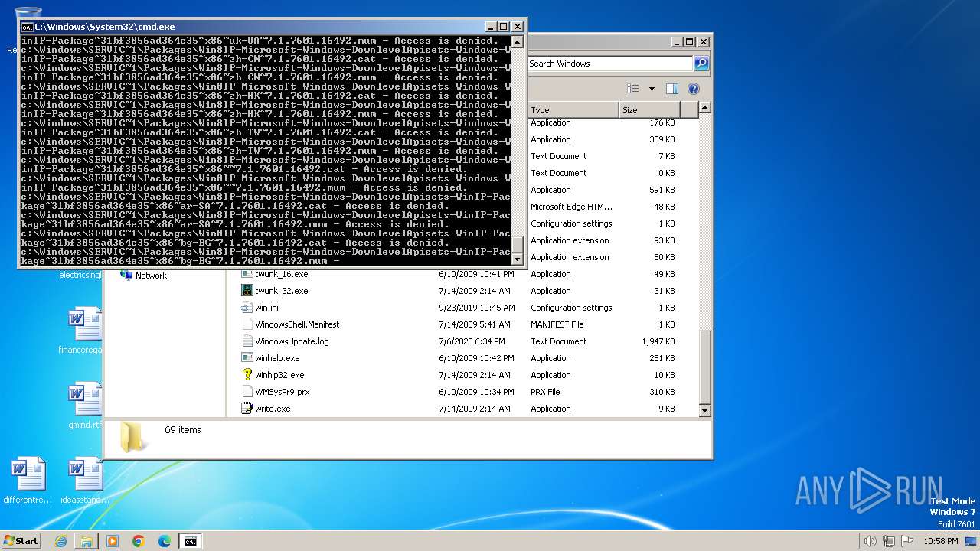Click the Microsoft Edge HTM... type cell

[571, 207]
